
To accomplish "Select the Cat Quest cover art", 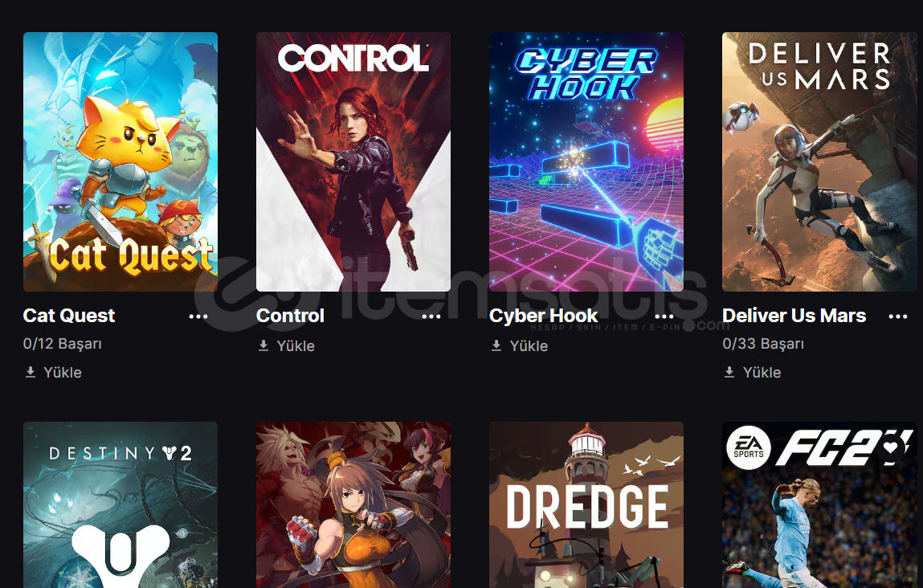I will 120,162.
